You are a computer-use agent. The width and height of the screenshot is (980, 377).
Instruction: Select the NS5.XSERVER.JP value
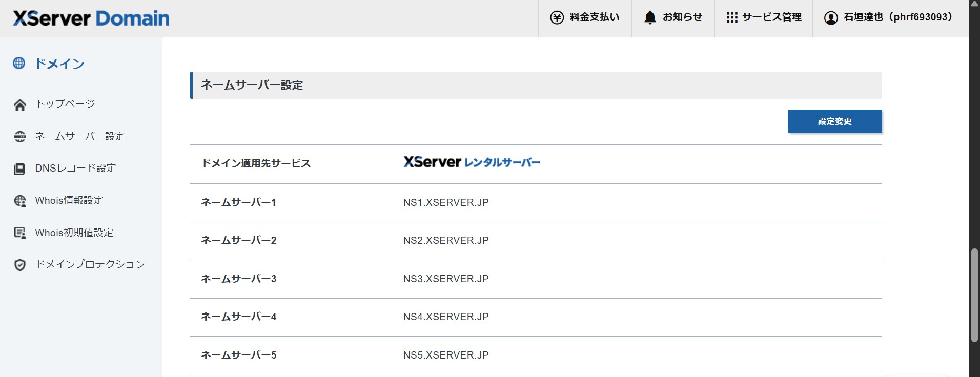(446, 355)
